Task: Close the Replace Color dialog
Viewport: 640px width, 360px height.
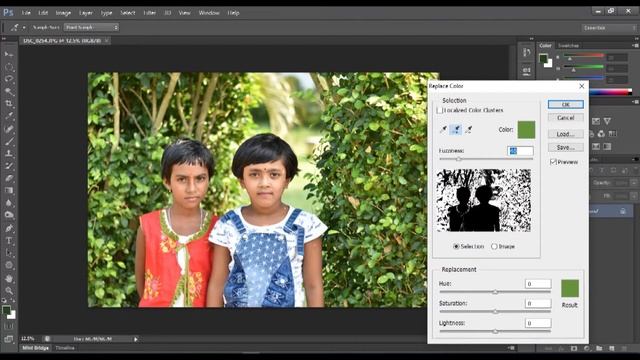Action: click(582, 86)
